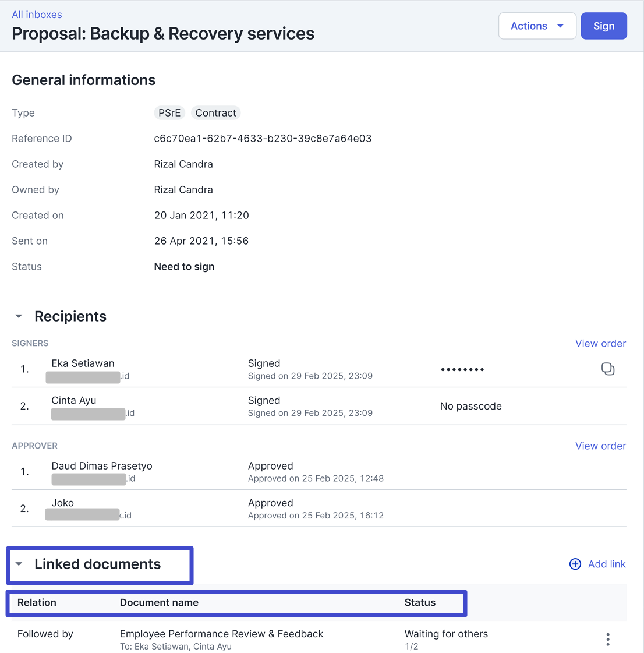Open View order for the Approver list
The image size is (644, 653).
600,446
